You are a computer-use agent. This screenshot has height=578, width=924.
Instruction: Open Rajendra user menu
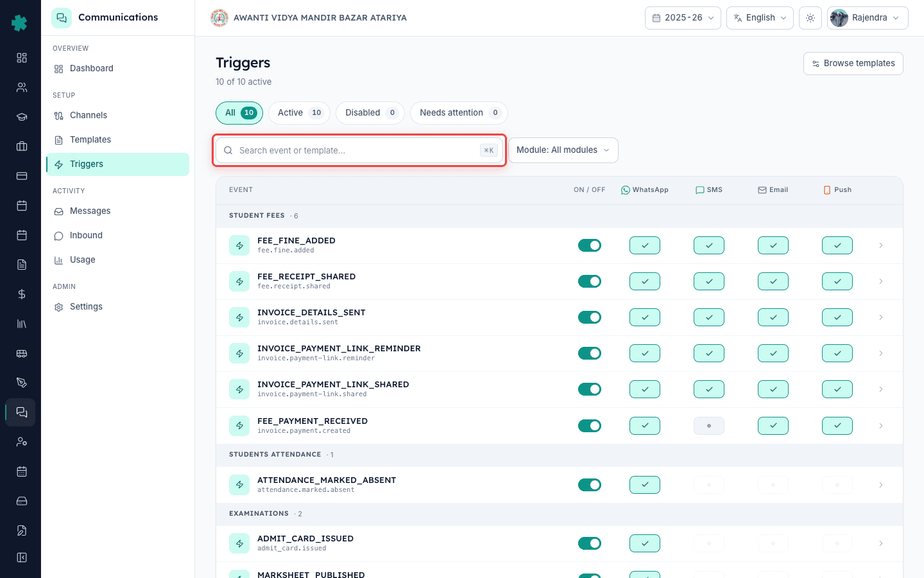coord(868,18)
